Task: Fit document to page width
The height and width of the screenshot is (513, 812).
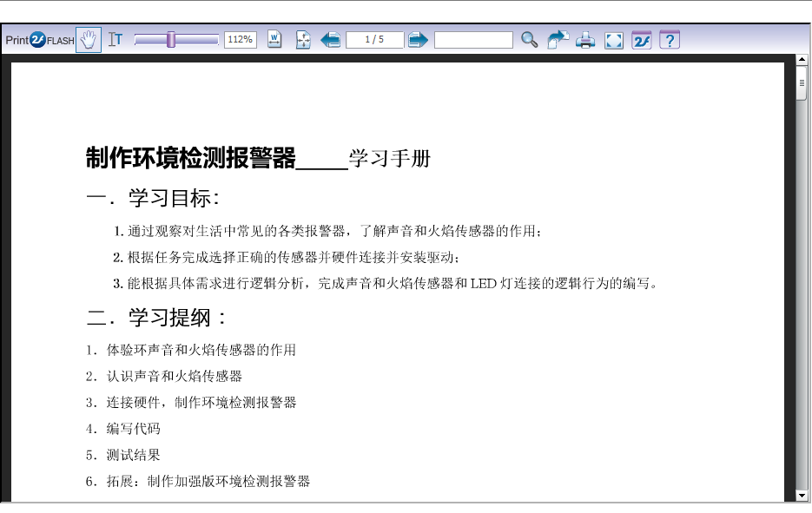Action: (274, 40)
